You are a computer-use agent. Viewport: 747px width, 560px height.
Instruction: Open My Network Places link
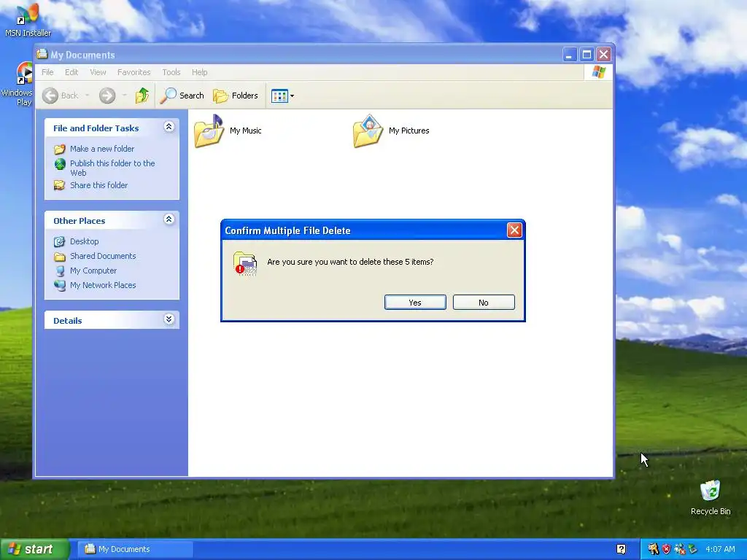coord(103,285)
